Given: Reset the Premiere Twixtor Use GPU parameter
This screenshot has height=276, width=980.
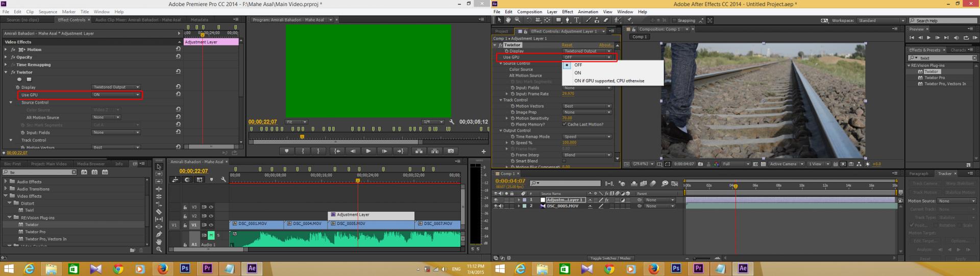Looking at the screenshot, I should coord(178,94).
